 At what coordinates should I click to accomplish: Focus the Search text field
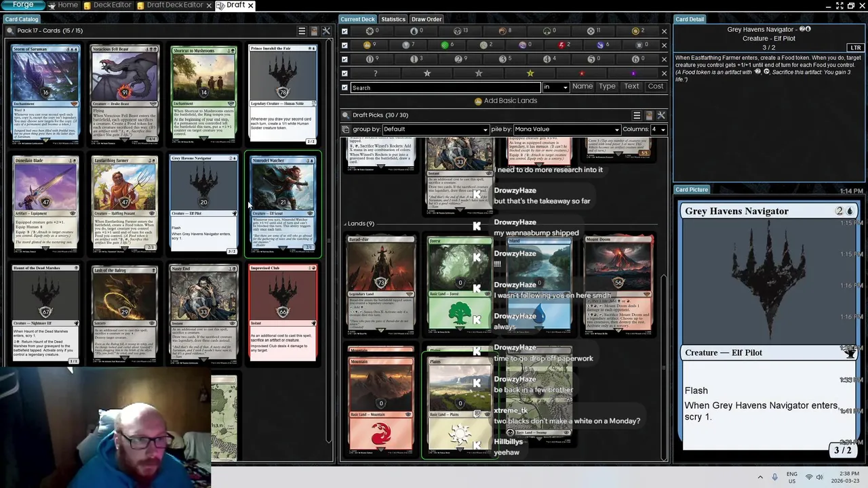446,87
